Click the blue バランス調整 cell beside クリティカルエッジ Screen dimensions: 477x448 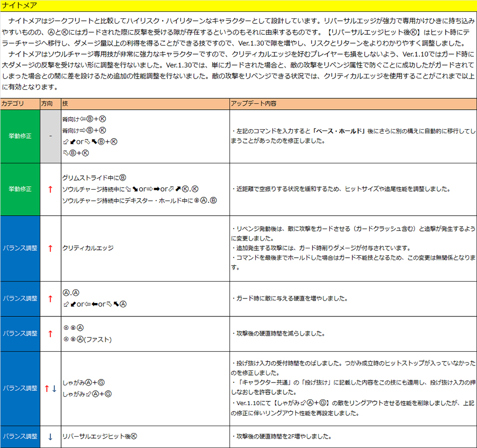(20, 248)
